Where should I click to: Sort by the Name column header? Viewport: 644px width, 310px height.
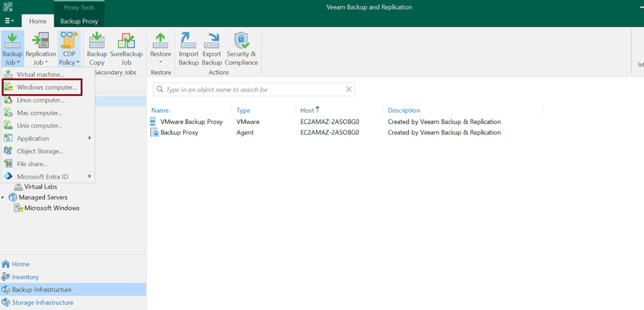tap(159, 111)
